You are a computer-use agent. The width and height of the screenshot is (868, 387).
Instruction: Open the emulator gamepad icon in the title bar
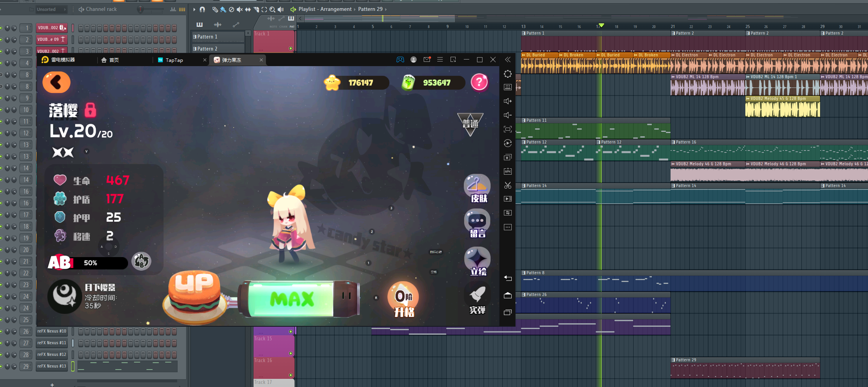tap(400, 60)
